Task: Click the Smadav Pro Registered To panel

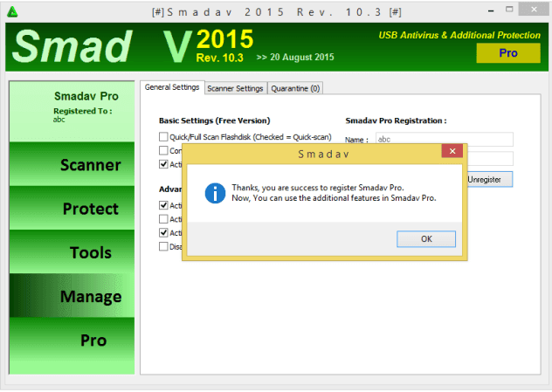Action: click(72, 111)
